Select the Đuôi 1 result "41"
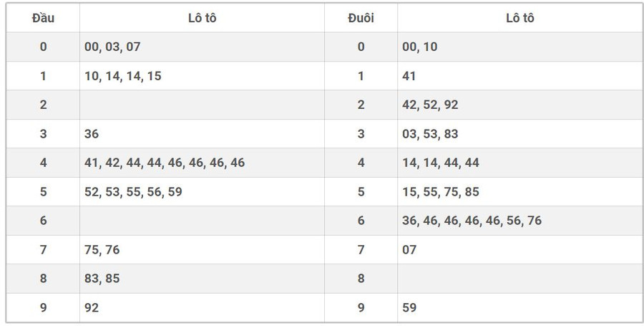 (x=409, y=76)
